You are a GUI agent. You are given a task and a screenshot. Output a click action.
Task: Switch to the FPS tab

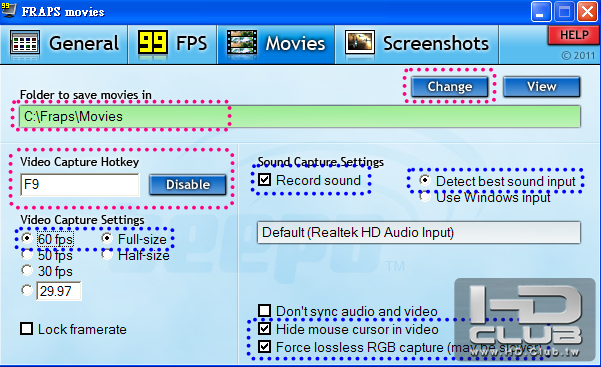point(172,44)
